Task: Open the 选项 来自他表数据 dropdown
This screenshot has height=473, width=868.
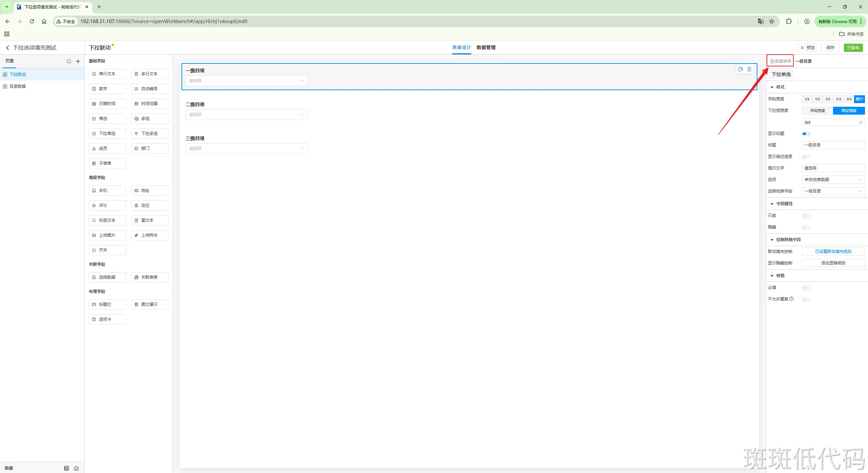Action: [833, 180]
